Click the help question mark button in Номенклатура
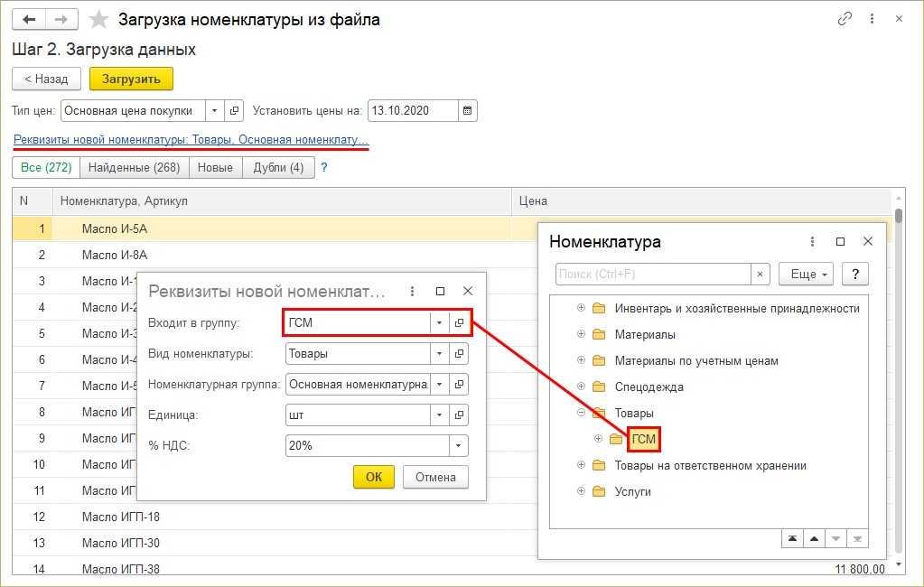Screen dimensions: 924x587 (854, 274)
